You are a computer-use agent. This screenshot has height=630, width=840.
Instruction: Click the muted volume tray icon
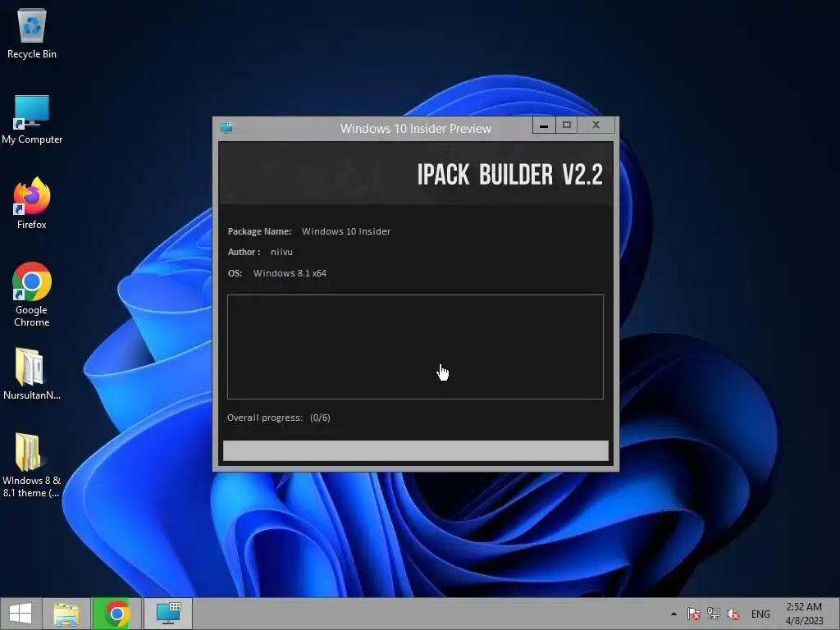click(x=733, y=614)
